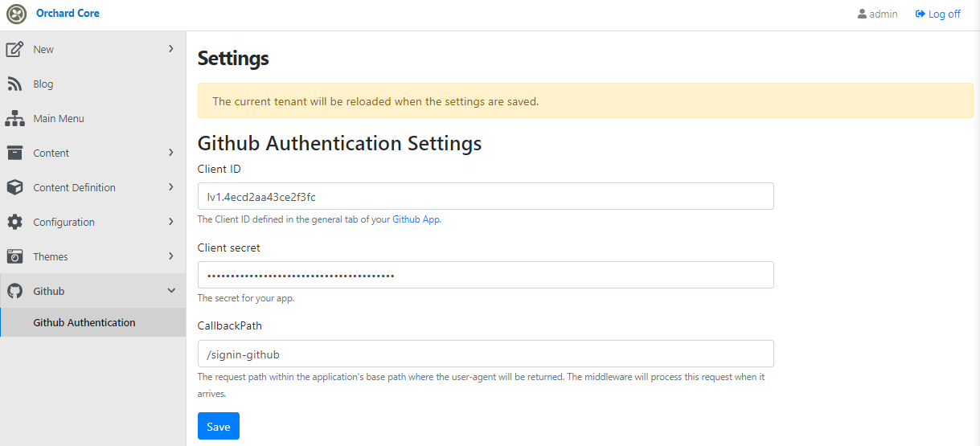The image size is (980, 446).
Task: Select Github Authentication submenu item
Action: 92,322
